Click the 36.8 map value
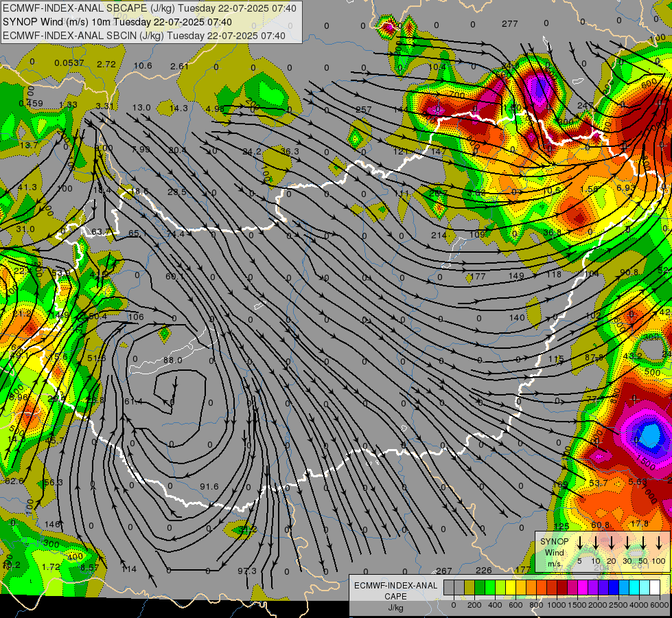672x618 pixels. tap(553, 232)
